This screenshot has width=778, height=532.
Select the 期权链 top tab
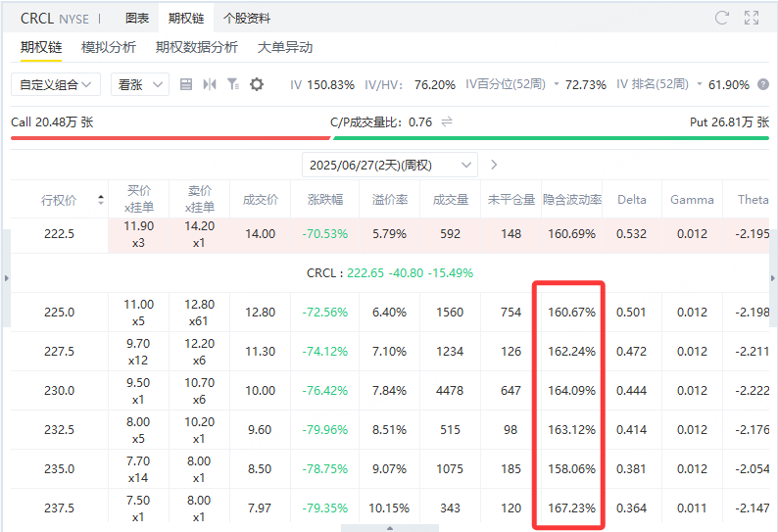point(186,19)
